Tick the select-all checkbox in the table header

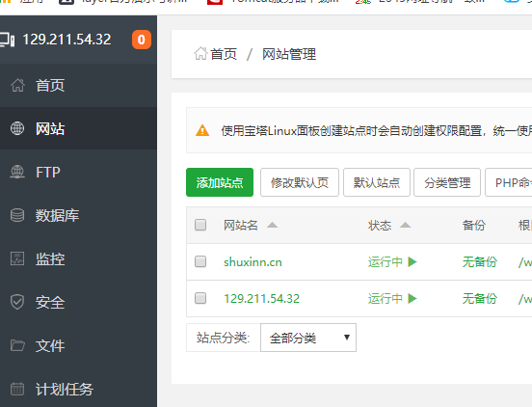click(200, 225)
